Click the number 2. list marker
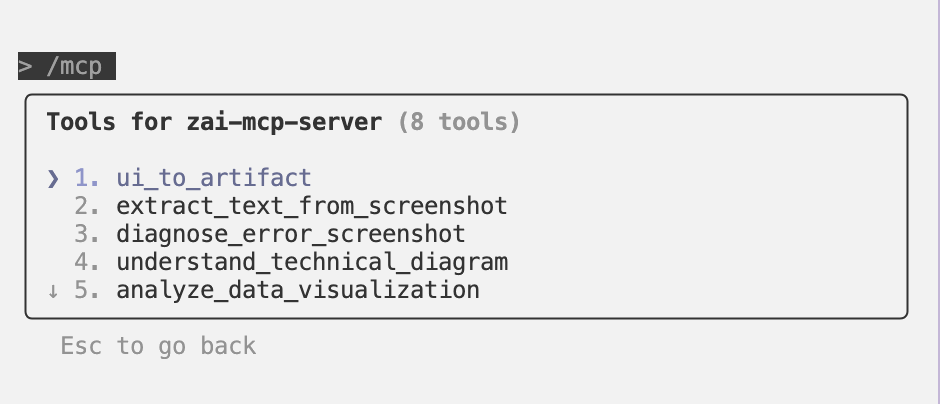The width and height of the screenshot is (940, 404). [x=88, y=207]
